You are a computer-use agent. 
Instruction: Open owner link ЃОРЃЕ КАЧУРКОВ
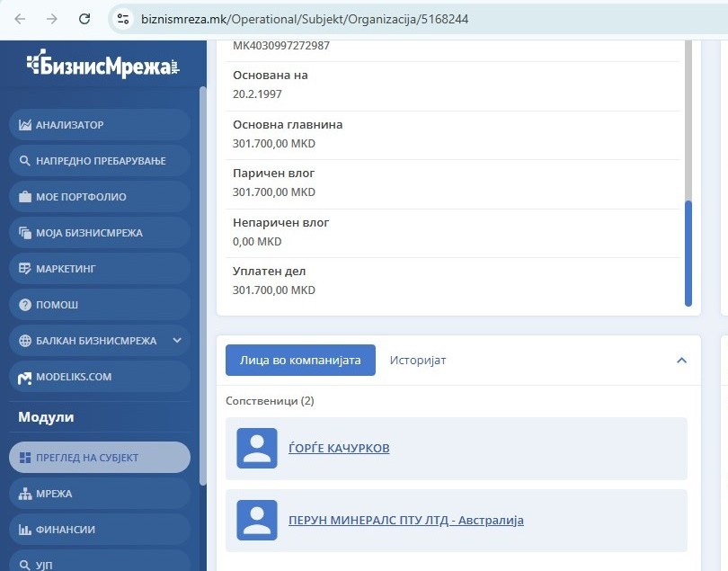[x=339, y=448]
